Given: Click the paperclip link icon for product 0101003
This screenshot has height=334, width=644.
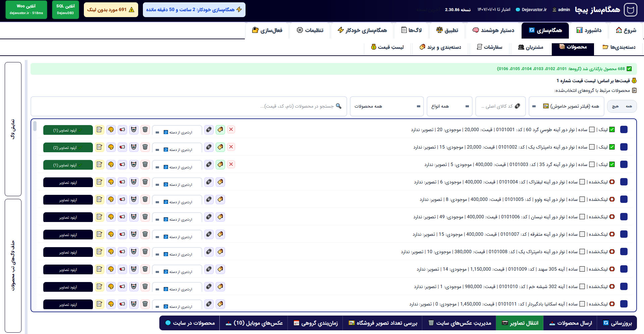Looking at the screenshot, I should click(x=209, y=164).
